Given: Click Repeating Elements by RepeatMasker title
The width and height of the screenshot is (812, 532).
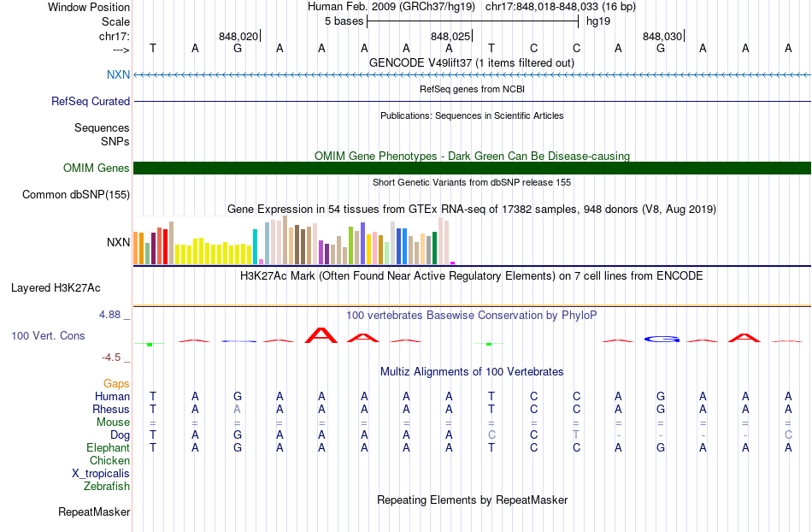Looking at the screenshot, I should 473,499.
